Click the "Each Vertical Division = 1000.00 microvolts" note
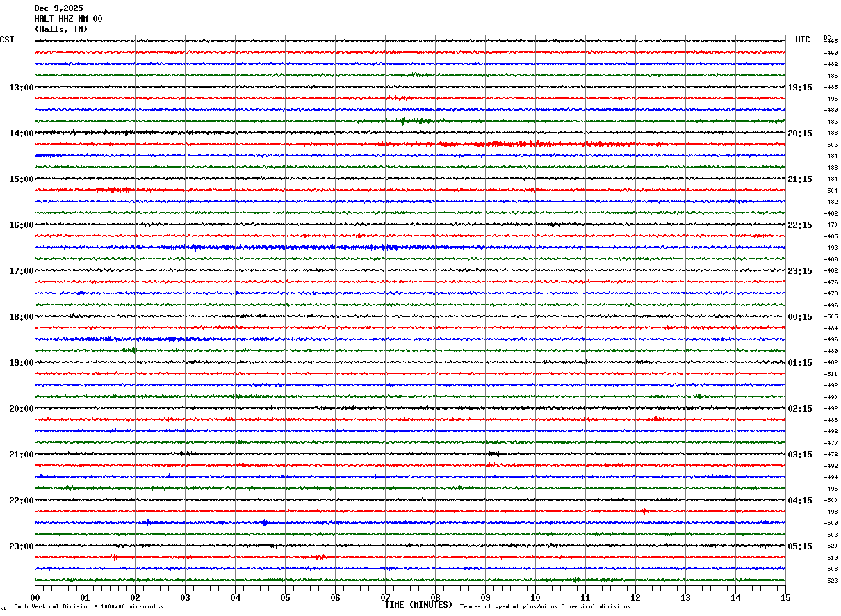Image resolution: width=841 pixels, height=616 pixels. 89,607
